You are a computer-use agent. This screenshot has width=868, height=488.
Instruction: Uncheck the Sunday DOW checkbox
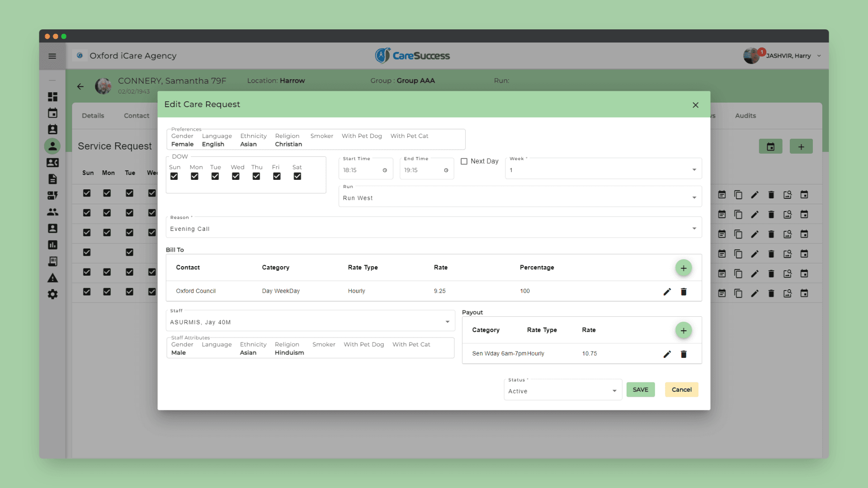tap(174, 176)
